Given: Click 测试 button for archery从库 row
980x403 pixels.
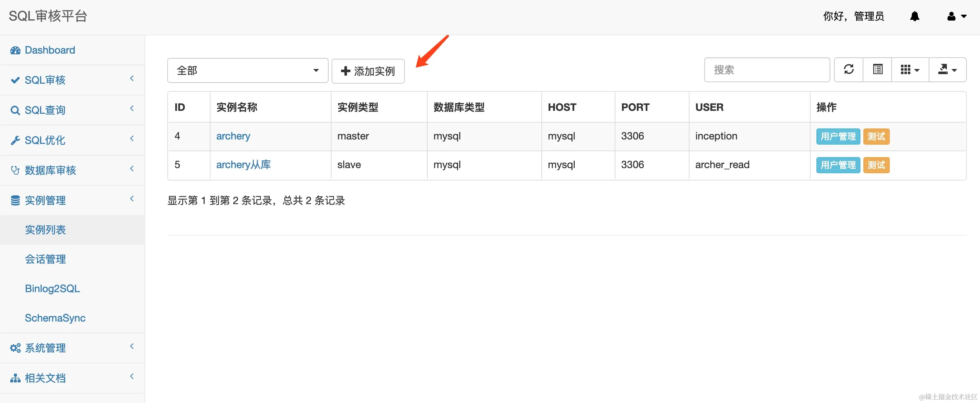Looking at the screenshot, I should (876, 165).
